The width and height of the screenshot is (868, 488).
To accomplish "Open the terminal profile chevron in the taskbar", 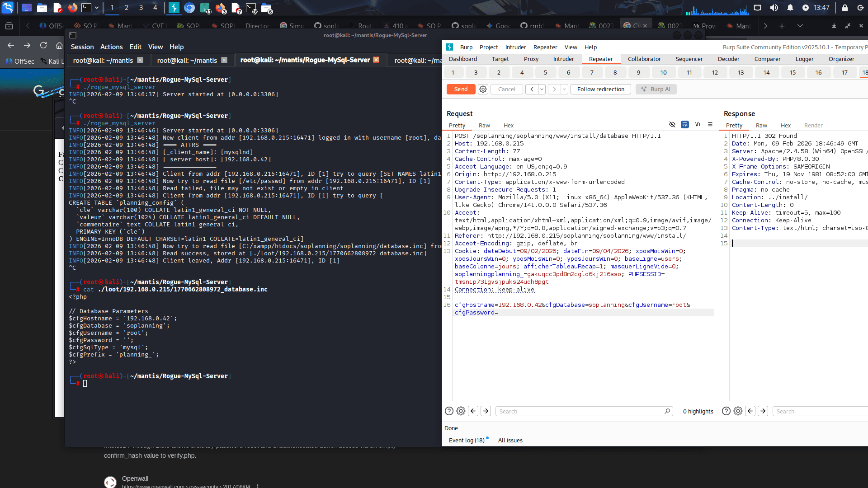I will click(x=96, y=8).
